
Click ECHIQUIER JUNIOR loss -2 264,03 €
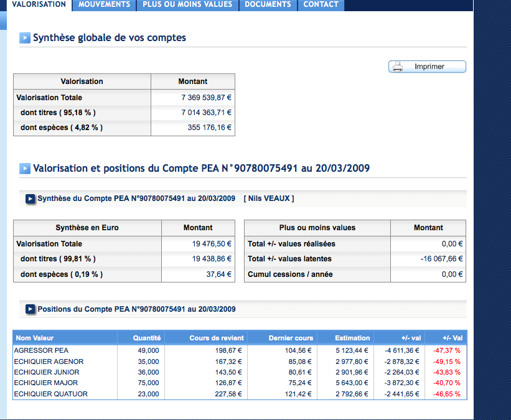401,372
